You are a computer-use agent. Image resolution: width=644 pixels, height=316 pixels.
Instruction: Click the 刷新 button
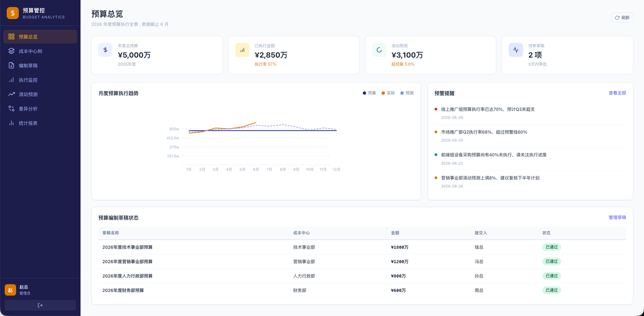tap(622, 18)
